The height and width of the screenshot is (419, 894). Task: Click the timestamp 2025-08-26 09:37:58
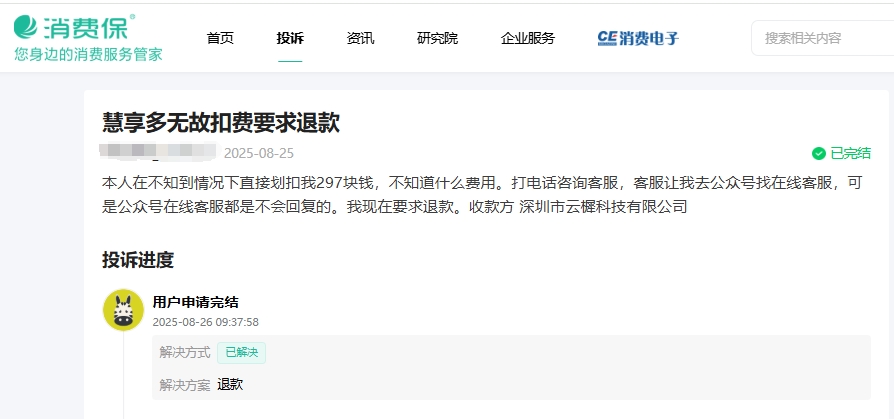pyautogui.click(x=205, y=322)
